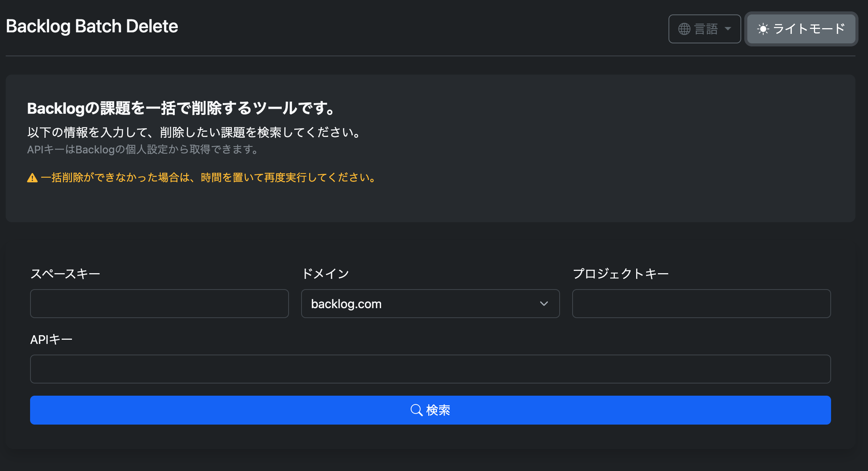Viewport: 868px width, 471px height.
Task: Click the text APIキーはBacklogの個人設定から取得できます。
Action: [x=144, y=150]
